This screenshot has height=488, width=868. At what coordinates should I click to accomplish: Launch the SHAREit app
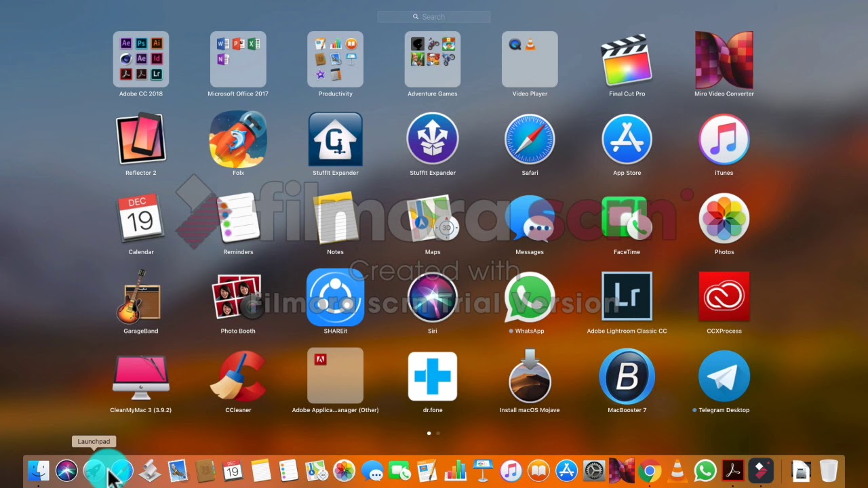coord(335,298)
